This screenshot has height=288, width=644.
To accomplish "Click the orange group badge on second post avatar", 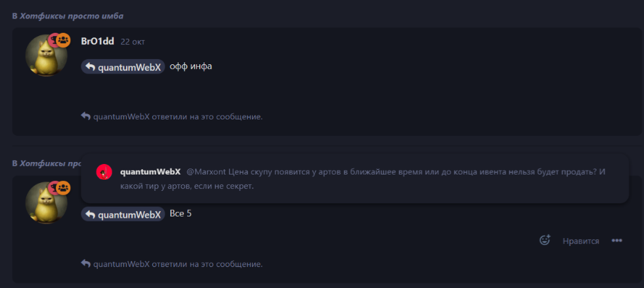I will point(63,188).
